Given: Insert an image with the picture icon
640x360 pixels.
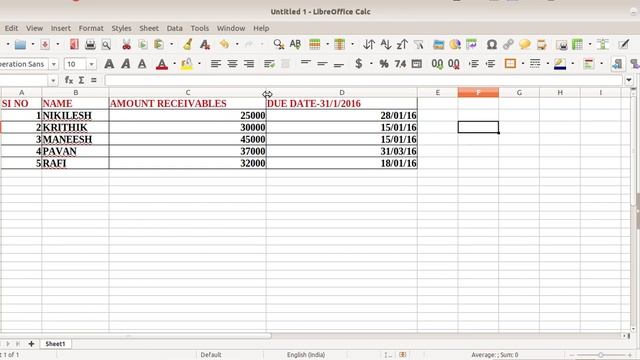Looking at the screenshot, I should point(439,44).
